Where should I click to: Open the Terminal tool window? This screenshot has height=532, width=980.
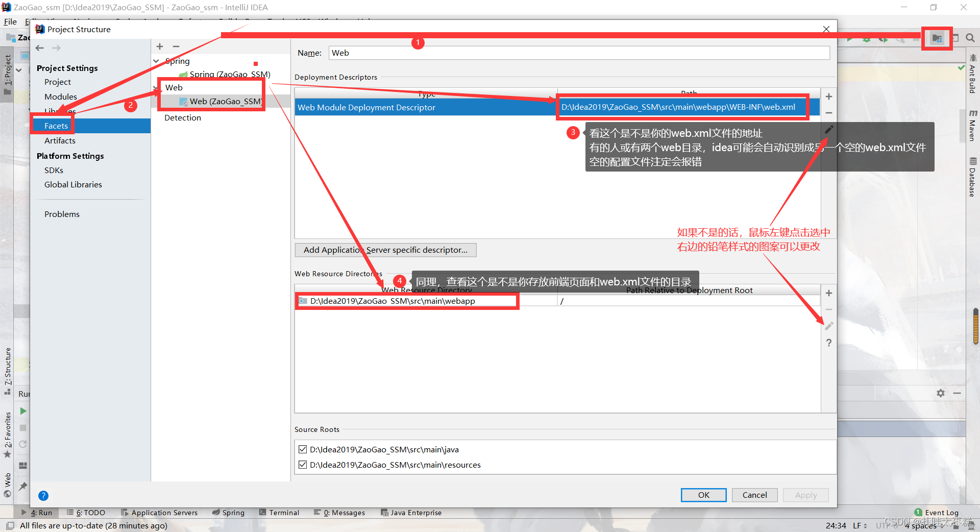click(x=279, y=513)
